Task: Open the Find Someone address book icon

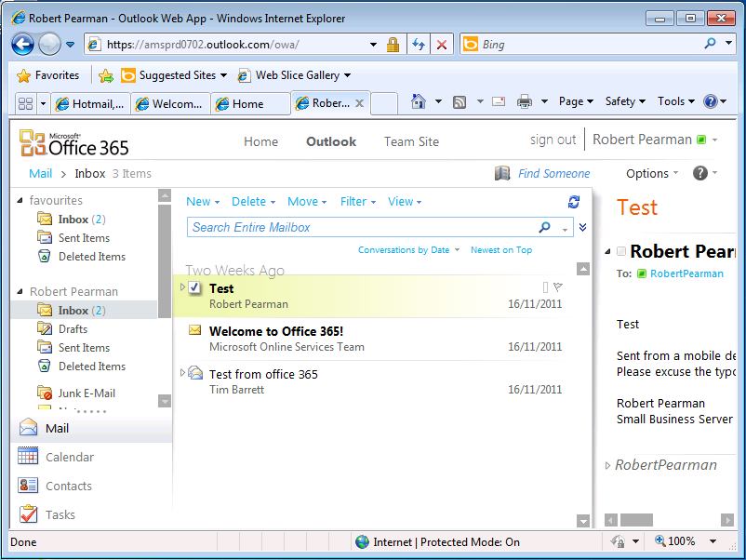Action: pos(503,173)
